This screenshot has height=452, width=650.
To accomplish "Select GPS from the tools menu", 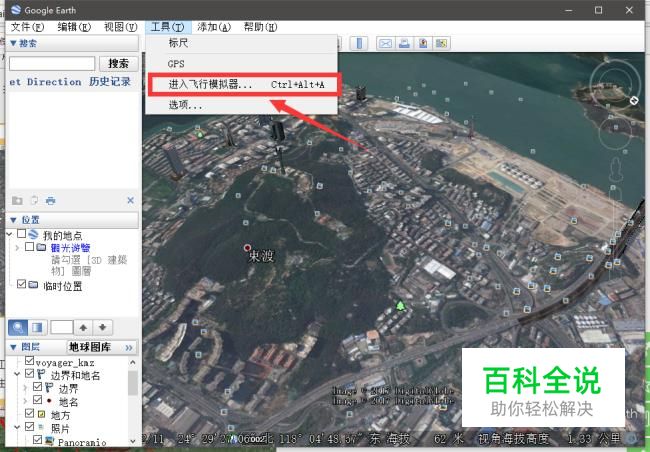I will [241, 64].
